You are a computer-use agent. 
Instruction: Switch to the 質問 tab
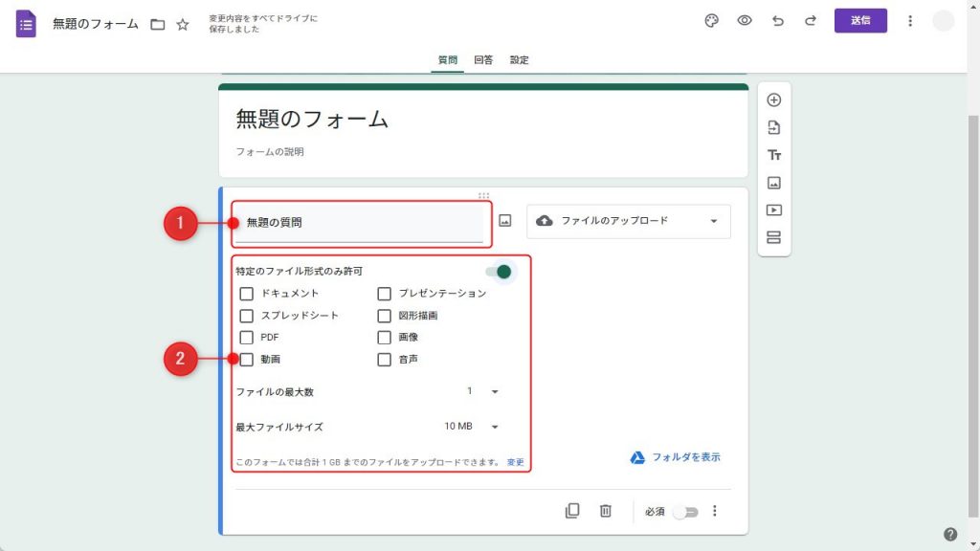click(x=448, y=60)
